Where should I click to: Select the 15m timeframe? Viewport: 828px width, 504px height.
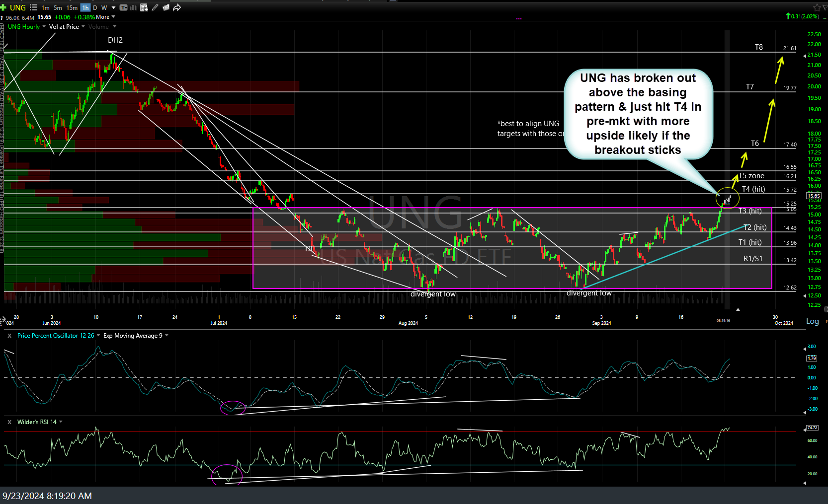click(x=72, y=7)
